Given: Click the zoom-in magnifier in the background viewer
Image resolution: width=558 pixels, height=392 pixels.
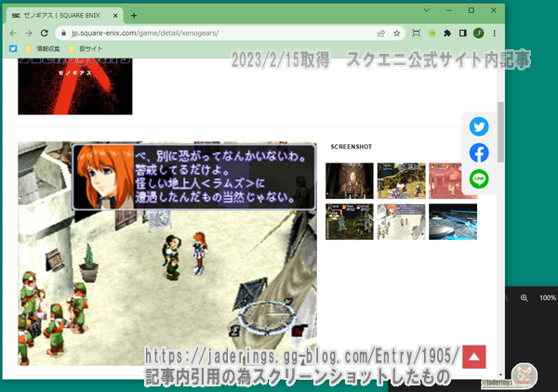Looking at the screenshot, I should 525,298.
